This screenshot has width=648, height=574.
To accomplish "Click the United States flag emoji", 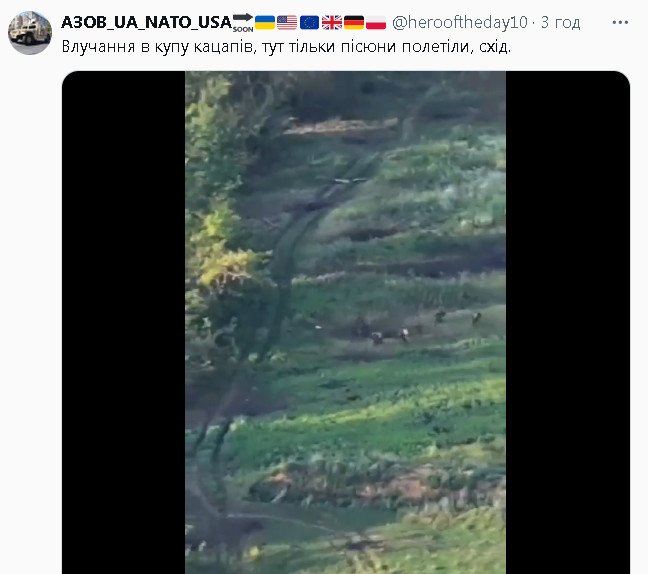I will click(287, 22).
